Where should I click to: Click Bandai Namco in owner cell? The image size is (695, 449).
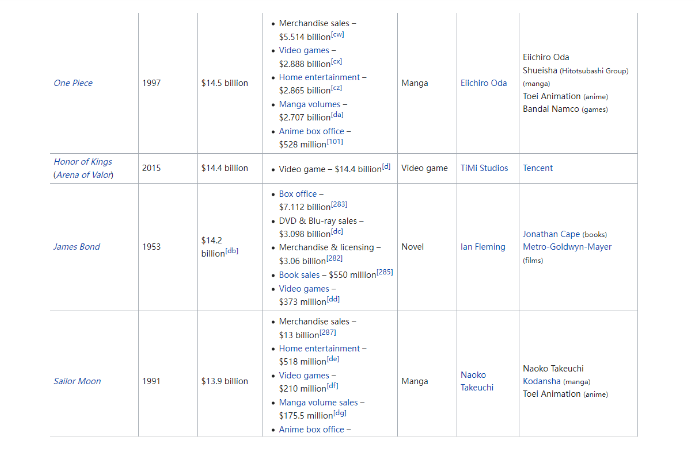click(x=551, y=109)
